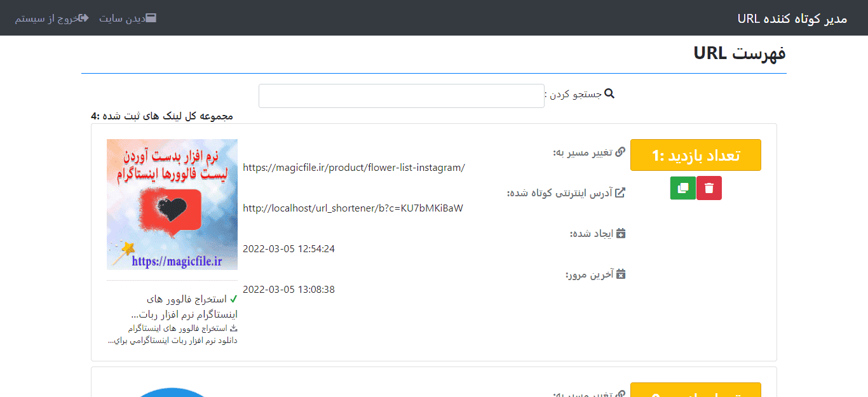
Task: Click the calendar icon beside آخرین مرور
Action: (621, 274)
